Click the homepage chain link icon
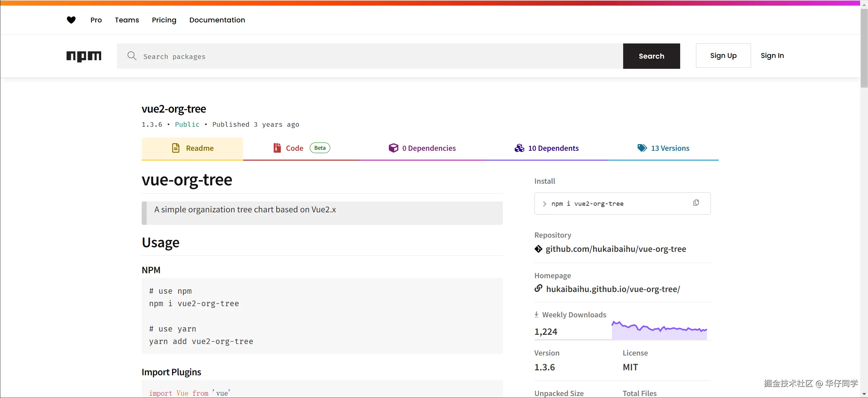This screenshot has height=398, width=868. [538, 289]
